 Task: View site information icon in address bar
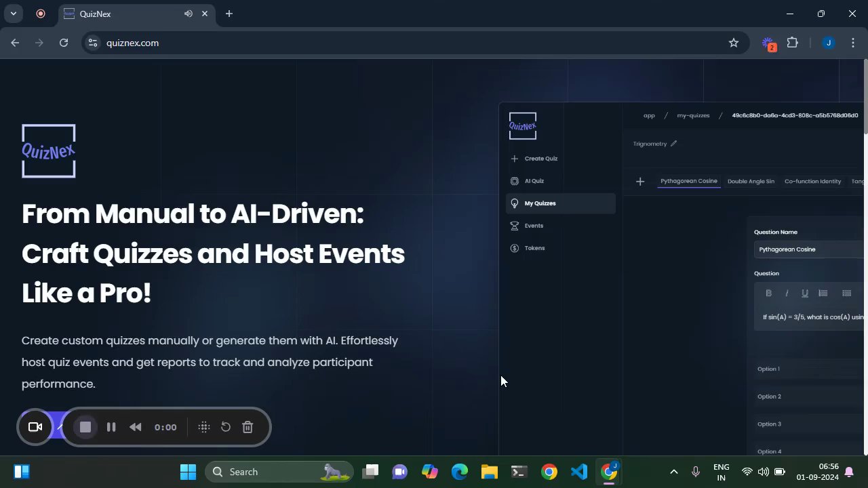pyautogui.click(x=94, y=43)
